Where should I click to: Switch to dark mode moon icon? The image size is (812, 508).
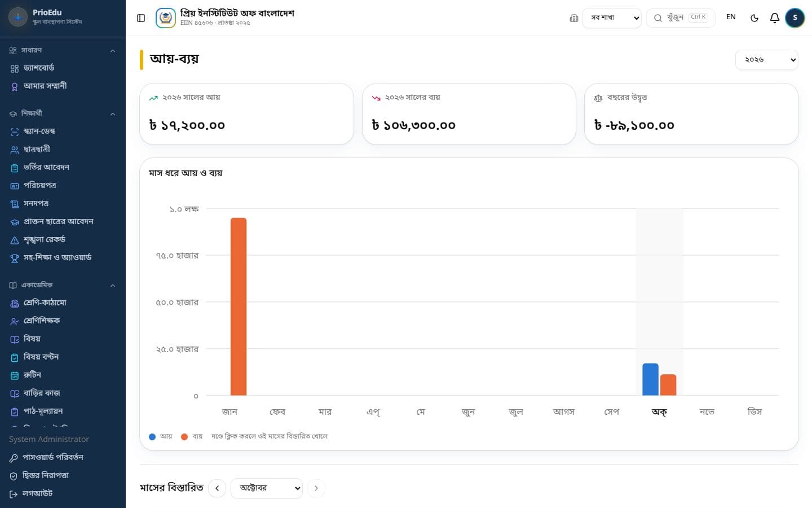754,18
